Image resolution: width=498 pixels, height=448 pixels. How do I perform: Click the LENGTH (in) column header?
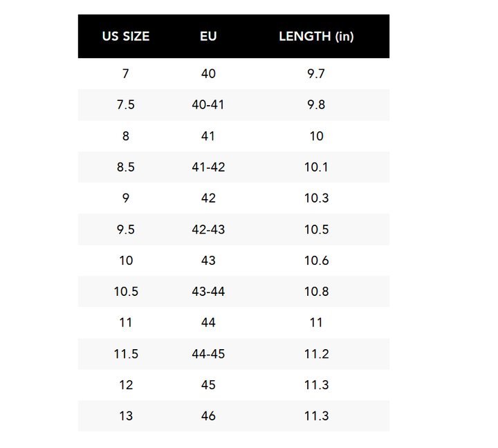click(316, 37)
